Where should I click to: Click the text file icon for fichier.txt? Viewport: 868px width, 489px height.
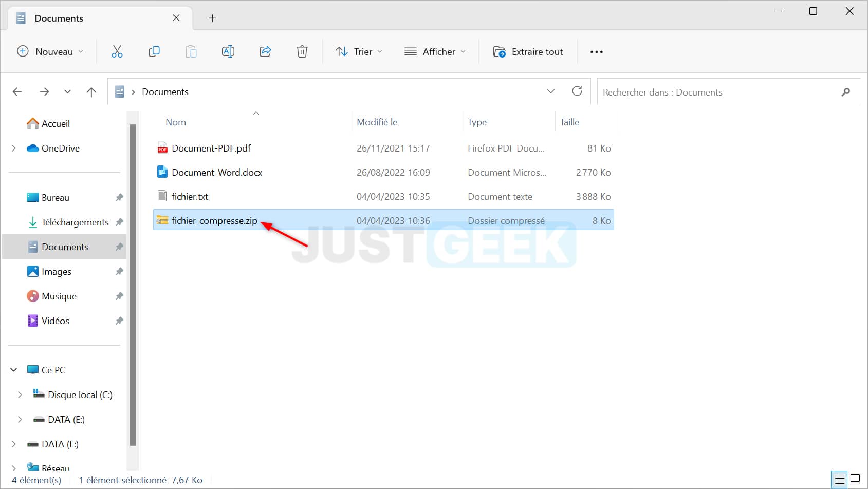[162, 196]
